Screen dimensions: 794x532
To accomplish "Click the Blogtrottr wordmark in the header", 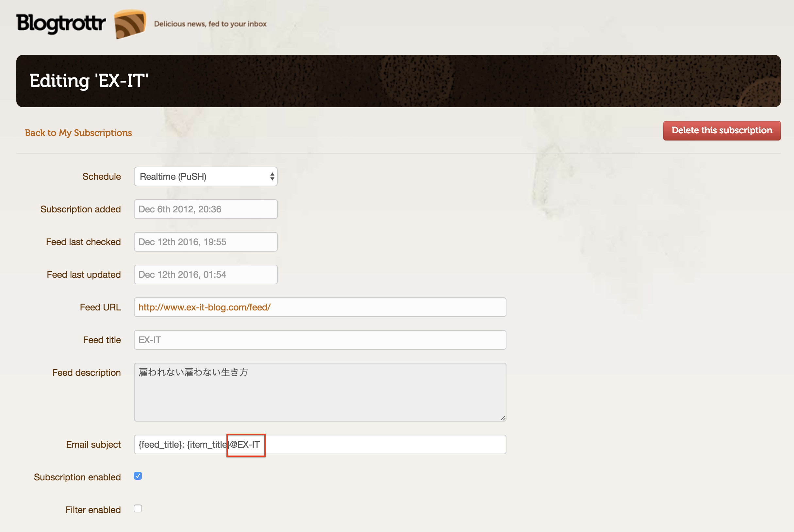I will (x=61, y=24).
